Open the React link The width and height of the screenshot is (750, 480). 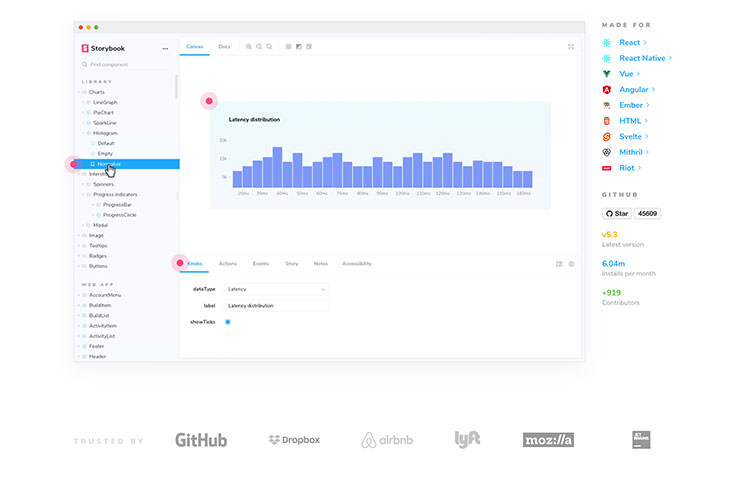pyautogui.click(x=633, y=43)
